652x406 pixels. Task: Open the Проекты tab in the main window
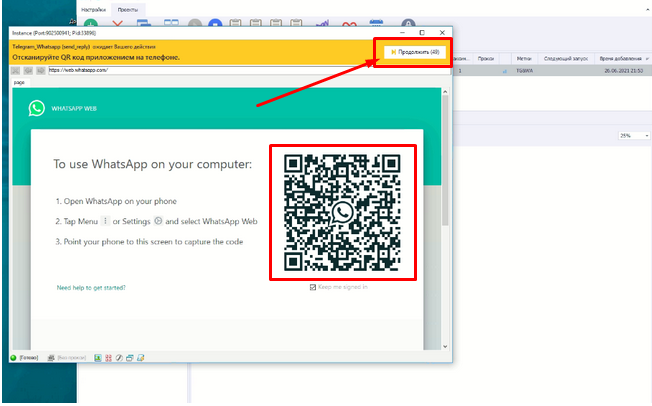tap(128, 10)
